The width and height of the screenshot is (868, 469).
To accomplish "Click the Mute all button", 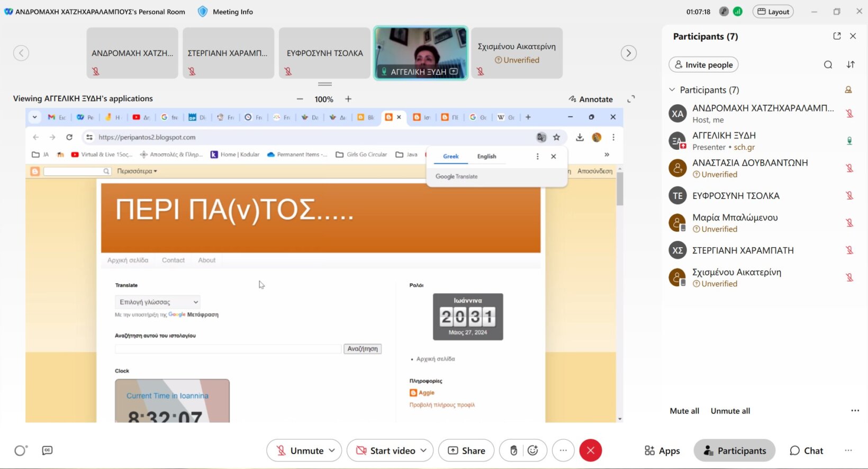I will coord(684,411).
